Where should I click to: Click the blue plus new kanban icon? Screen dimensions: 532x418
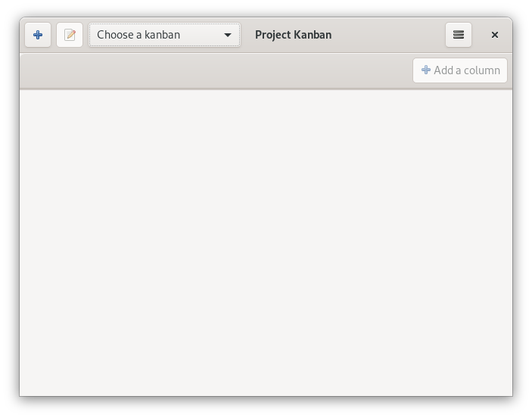point(38,35)
